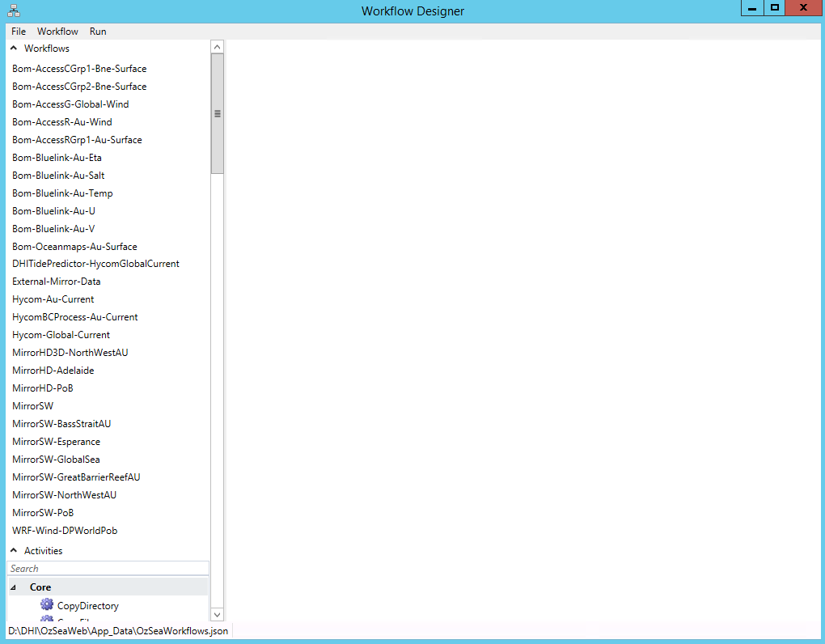
Task: Collapse the Workflows section
Action: (14, 48)
